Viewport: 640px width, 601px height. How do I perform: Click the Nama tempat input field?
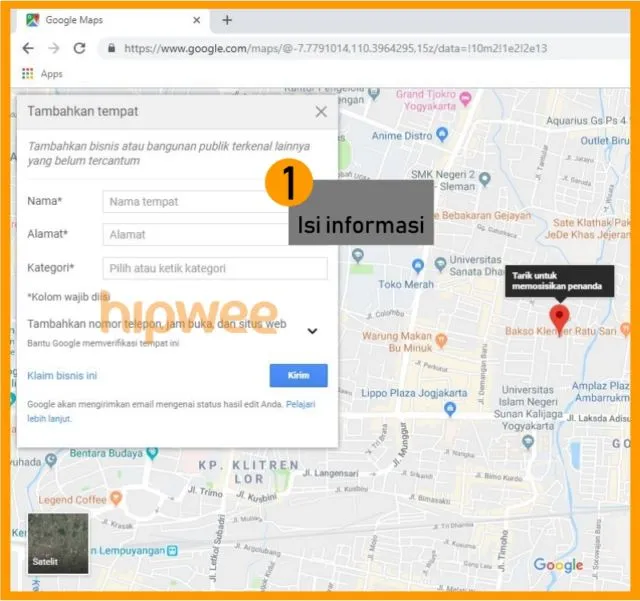click(196, 202)
